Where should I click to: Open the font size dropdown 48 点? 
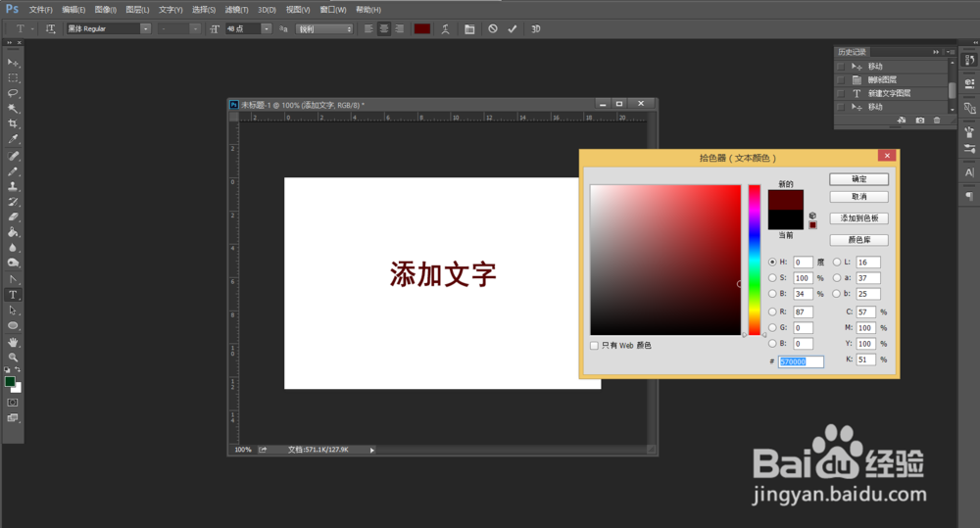[x=267, y=28]
